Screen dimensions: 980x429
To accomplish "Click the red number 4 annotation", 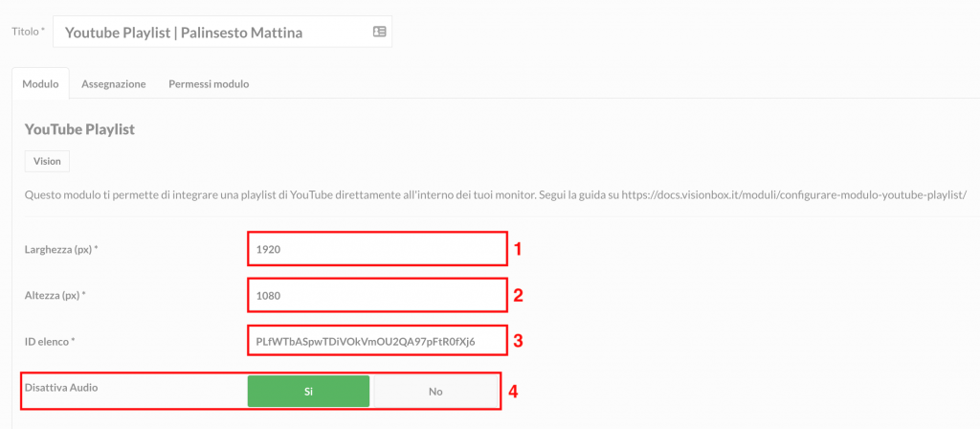I will click(x=513, y=392).
